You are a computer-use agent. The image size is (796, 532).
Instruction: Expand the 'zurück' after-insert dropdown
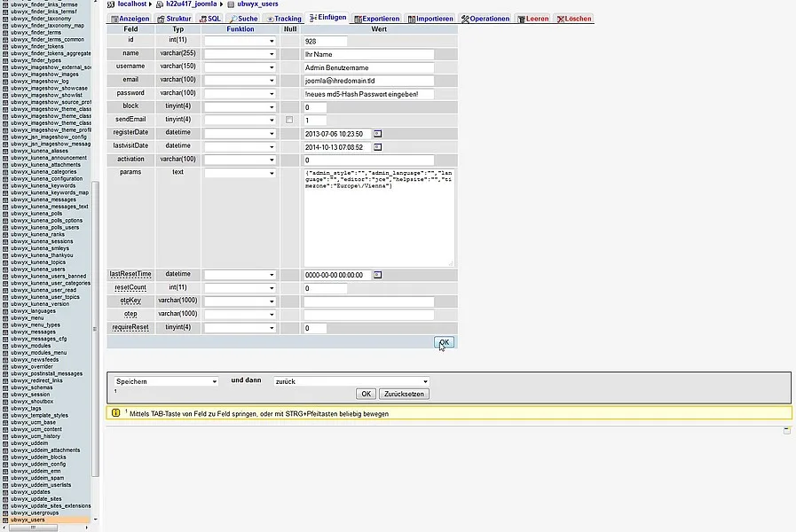coord(351,381)
